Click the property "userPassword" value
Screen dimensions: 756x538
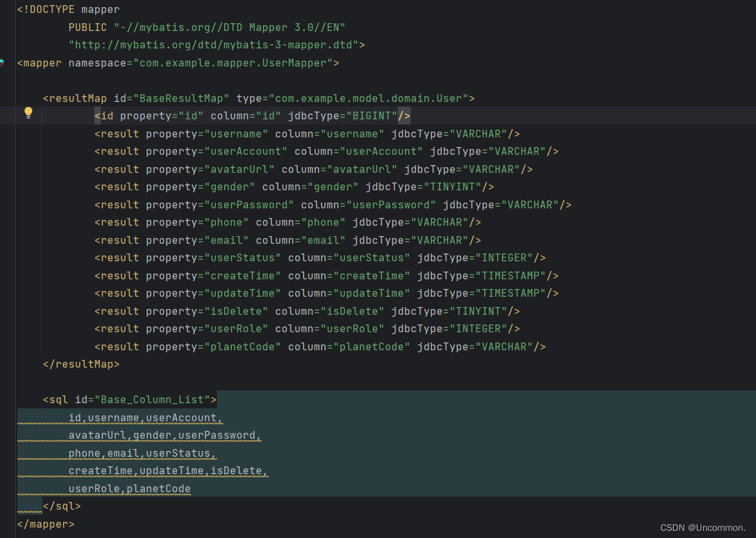[249, 204]
